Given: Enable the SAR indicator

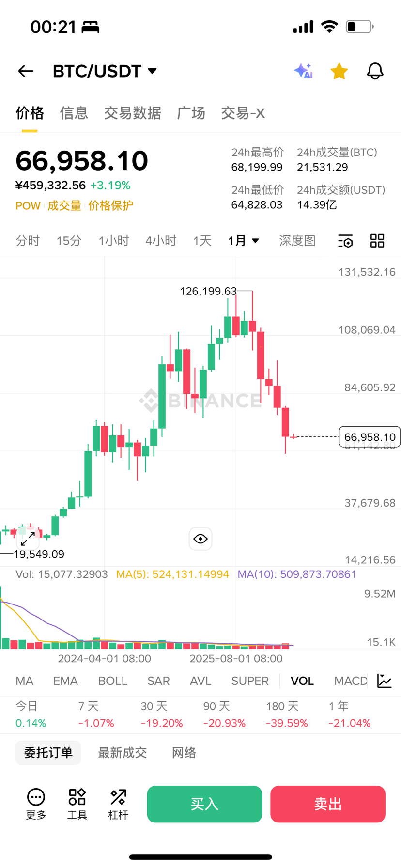Looking at the screenshot, I should point(158,681).
